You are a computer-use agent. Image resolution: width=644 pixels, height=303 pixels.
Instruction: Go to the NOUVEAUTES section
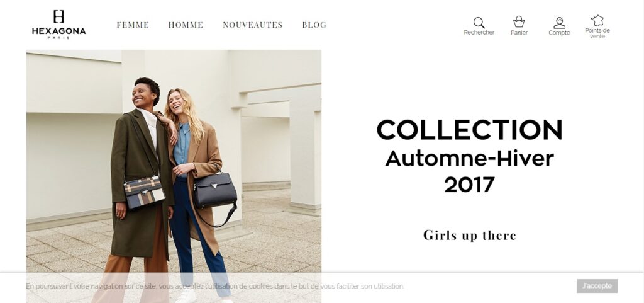253,25
